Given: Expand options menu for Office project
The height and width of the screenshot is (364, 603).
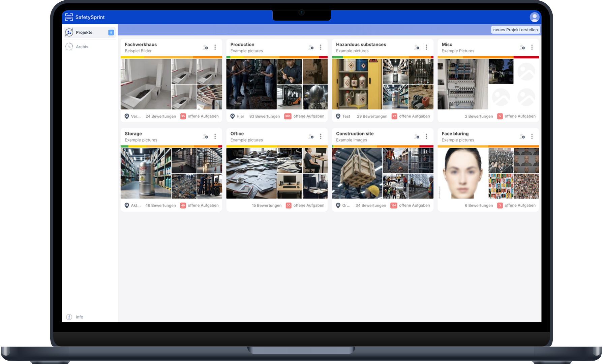Looking at the screenshot, I should 321,136.
